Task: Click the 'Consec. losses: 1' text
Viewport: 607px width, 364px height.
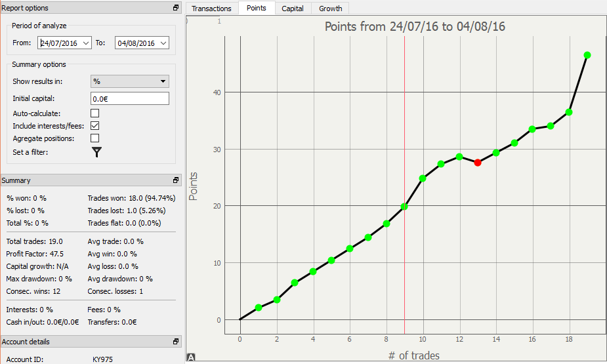Action: coord(115,291)
